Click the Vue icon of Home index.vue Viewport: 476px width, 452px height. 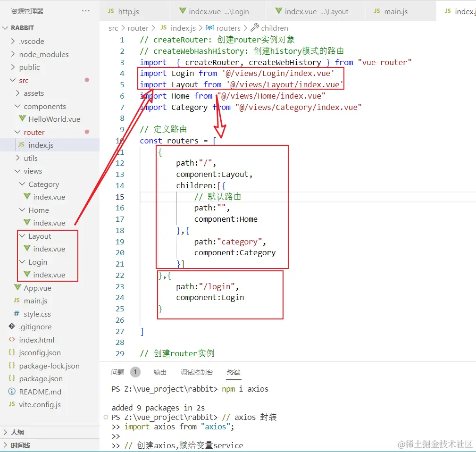click(27, 222)
